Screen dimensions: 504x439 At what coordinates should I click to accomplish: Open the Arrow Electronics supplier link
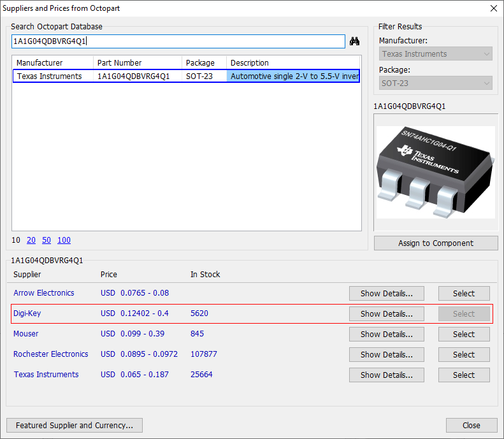click(x=44, y=293)
